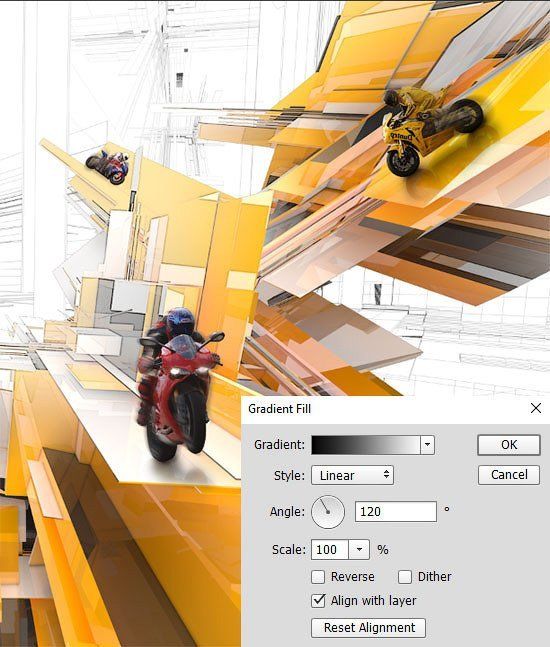Viewport: 550px width, 647px height.
Task: Cancel the Gradient Fill dialog
Action: tap(509, 475)
